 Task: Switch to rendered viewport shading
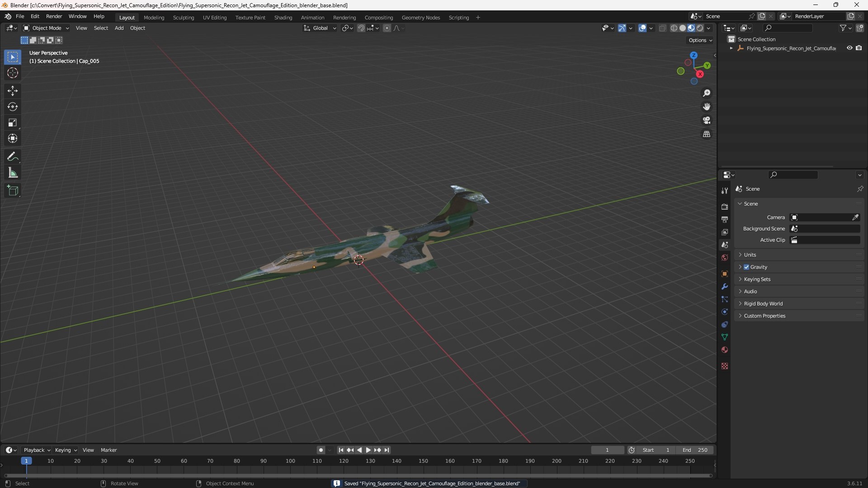[700, 28]
